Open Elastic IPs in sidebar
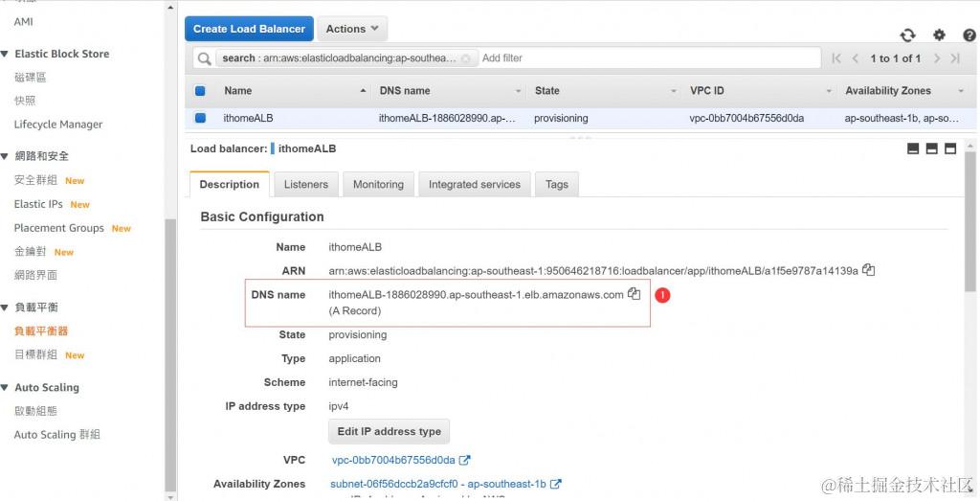The height and width of the screenshot is (501, 980). click(x=38, y=204)
